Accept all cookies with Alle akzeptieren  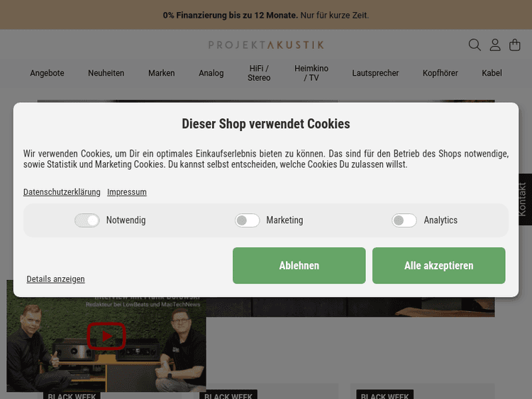tap(438, 266)
